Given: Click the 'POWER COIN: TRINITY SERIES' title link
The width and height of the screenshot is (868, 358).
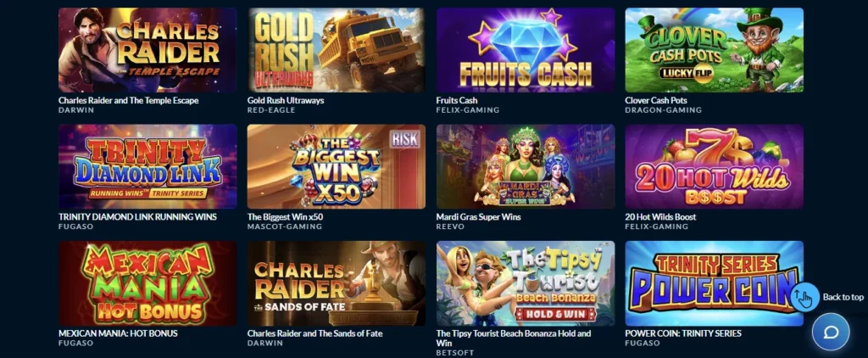Looking at the screenshot, I should tap(683, 333).
